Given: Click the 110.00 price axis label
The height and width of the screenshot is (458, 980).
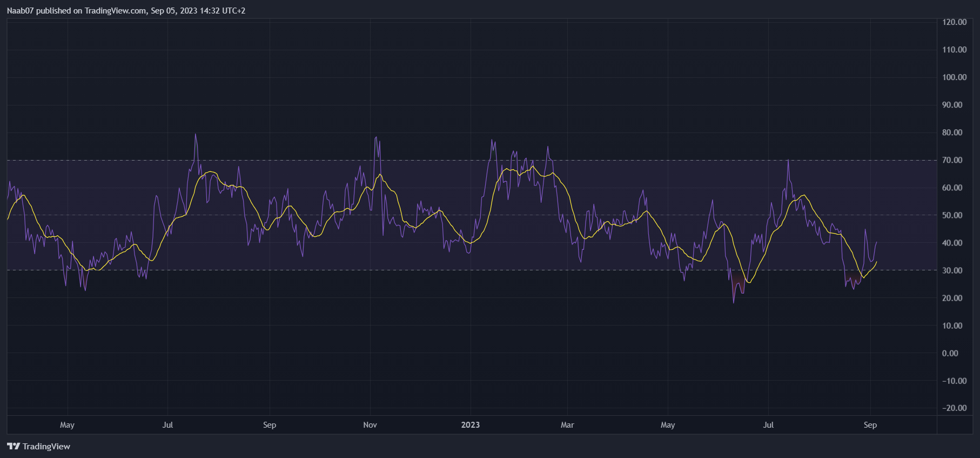Looking at the screenshot, I should [x=955, y=50].
